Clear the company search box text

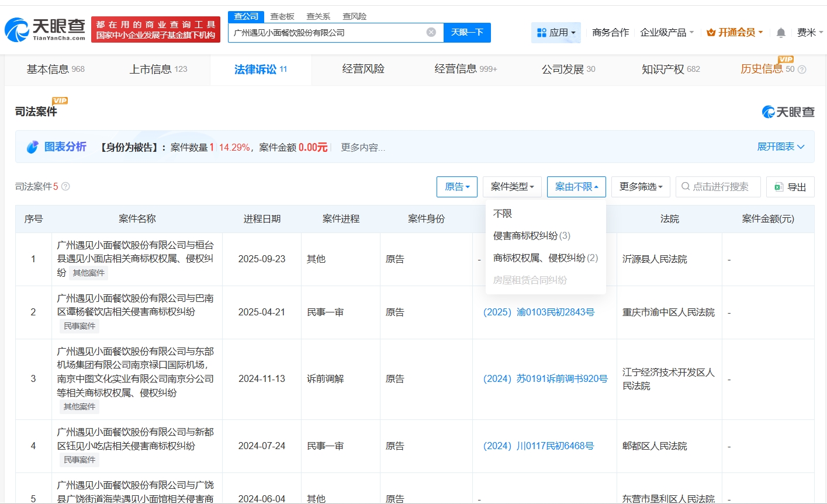coord(431,32)
